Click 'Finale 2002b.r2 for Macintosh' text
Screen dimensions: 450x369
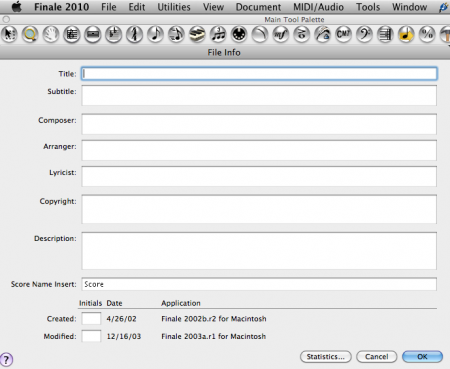click(x=214, y=319)
